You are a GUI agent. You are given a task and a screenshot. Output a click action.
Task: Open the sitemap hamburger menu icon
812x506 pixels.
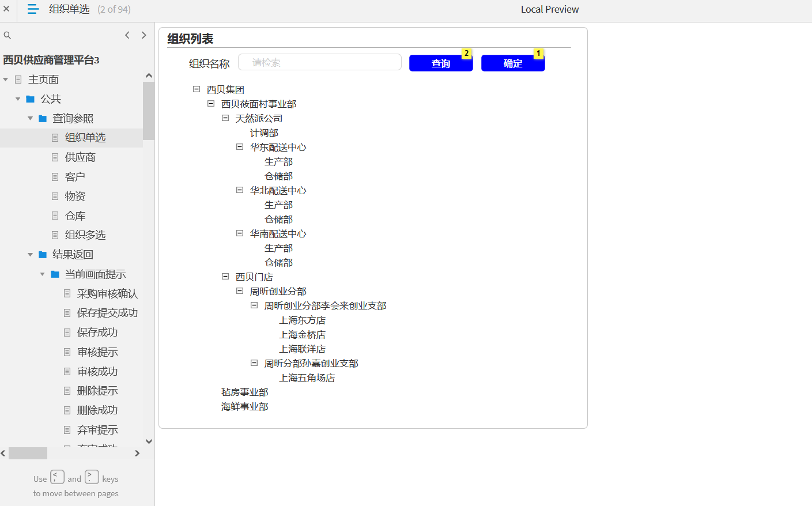click(x=33, y=9)
